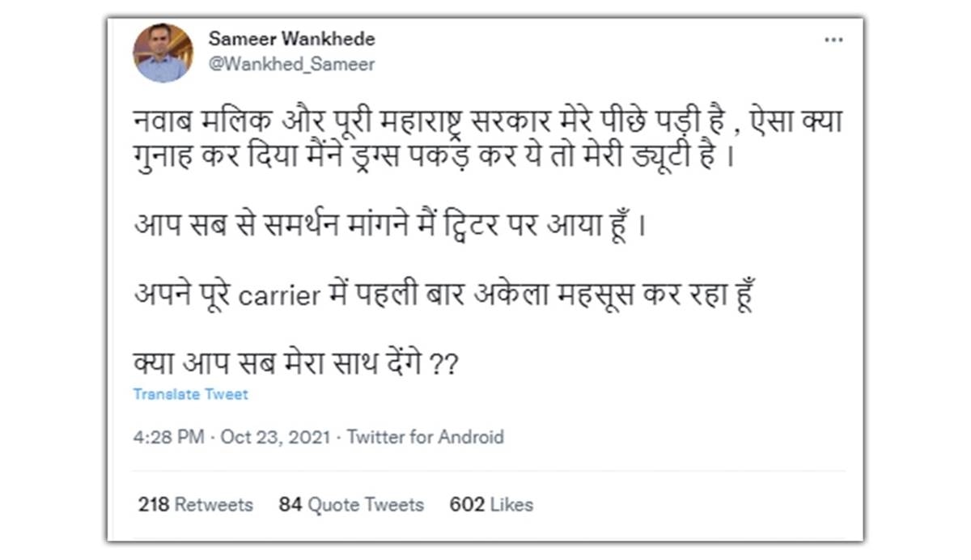Screen dimensions: 971x560
Task: Click the Translate Tweet link
Action: pos(190,395)
